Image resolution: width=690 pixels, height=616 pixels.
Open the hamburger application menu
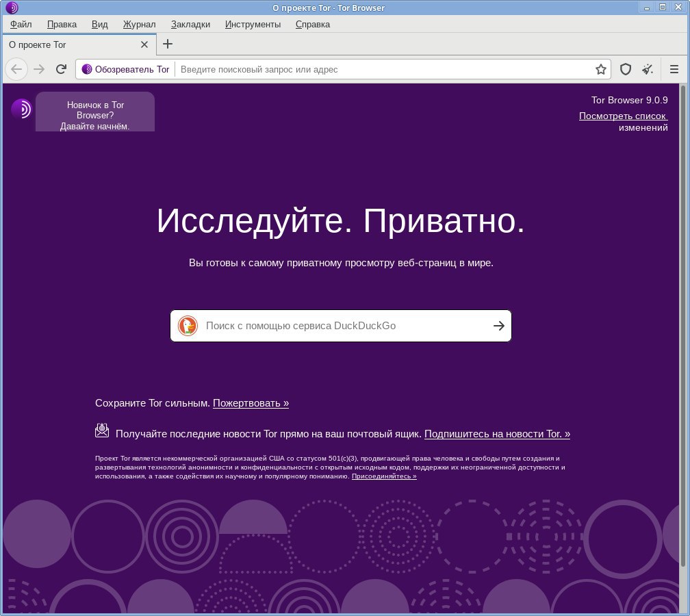pyautogui.click(x=674, y=69)
